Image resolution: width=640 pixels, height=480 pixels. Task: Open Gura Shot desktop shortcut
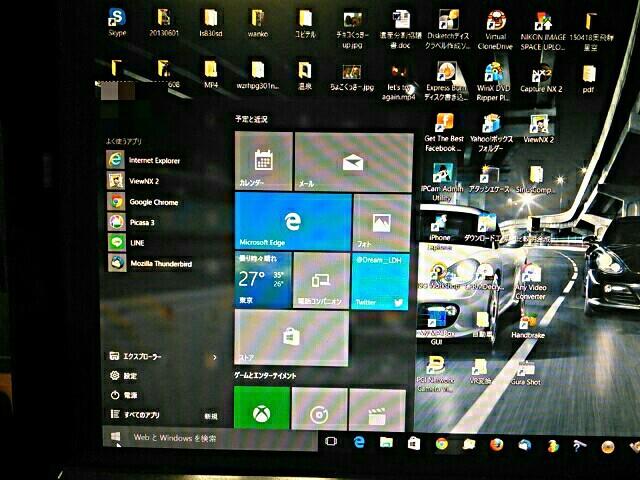(x=526, y=373)
